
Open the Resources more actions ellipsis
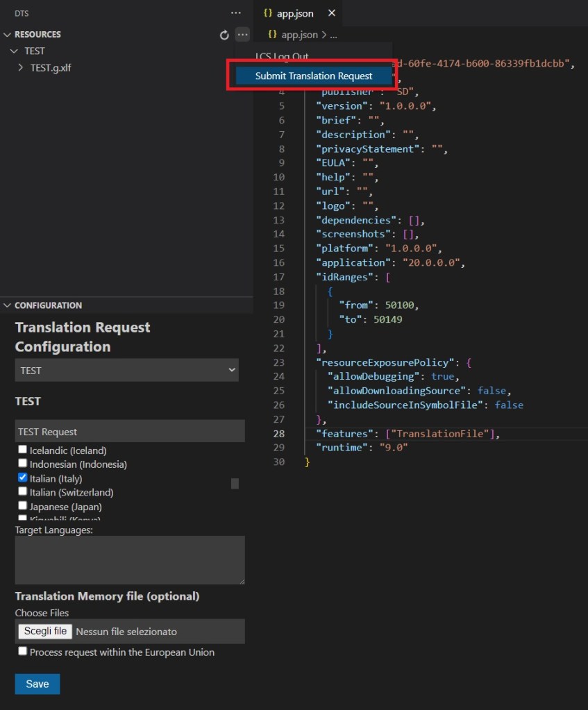pyautogui.click(x=242, y=34)
